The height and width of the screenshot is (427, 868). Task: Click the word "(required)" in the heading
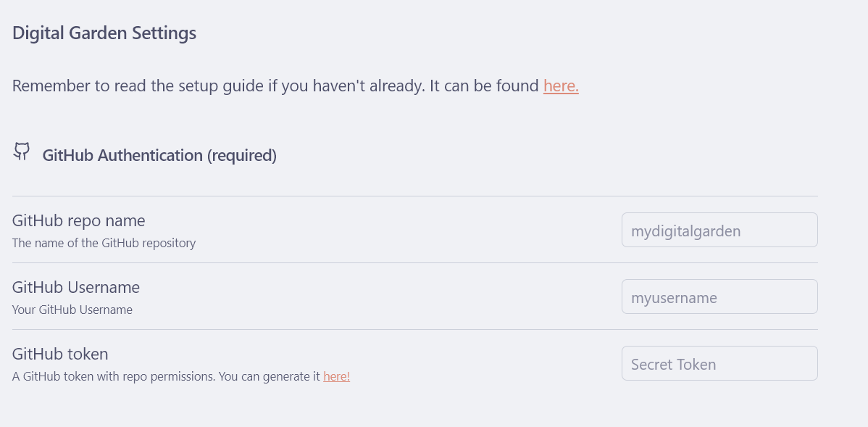(242, 156)
